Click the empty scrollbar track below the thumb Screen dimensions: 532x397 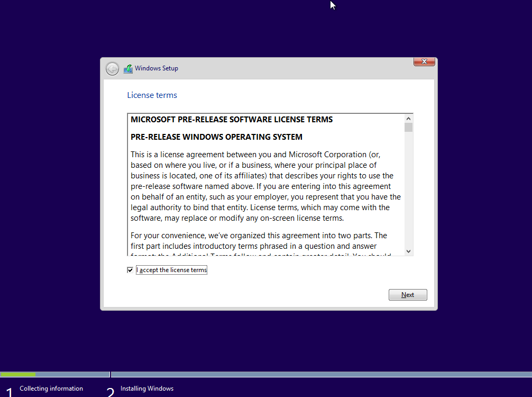coord(408,191)
